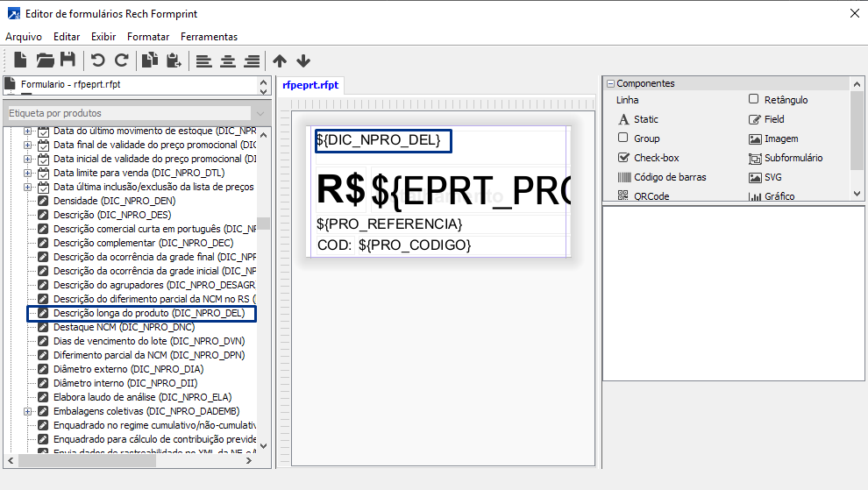This screenshot has width=868, height=490.
Task: Select the Código de barras component
Action: (670, 177)
